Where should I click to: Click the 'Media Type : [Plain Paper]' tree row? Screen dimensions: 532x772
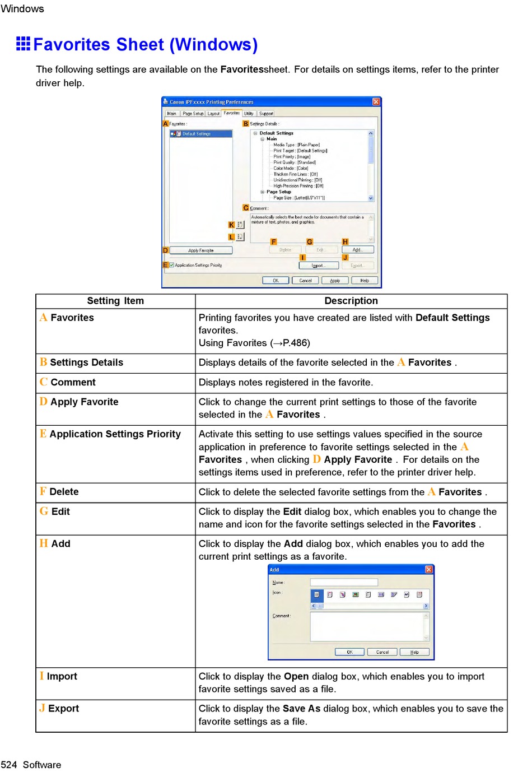click(x=296, y=145)
